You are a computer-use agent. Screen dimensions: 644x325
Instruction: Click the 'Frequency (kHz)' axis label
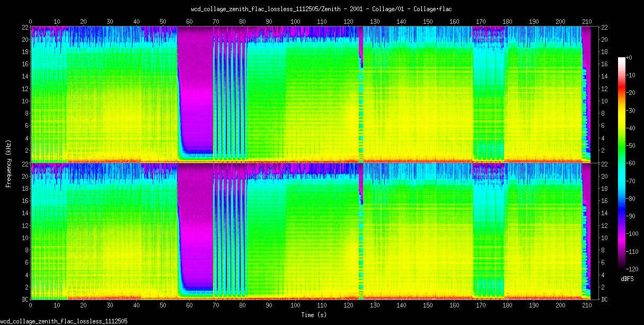pyautogui.click(x=8, y=163)
